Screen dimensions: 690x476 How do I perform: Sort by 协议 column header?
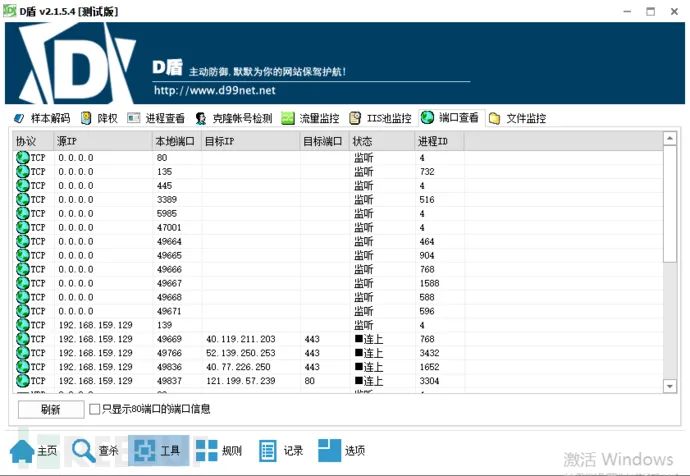[33, 141]
